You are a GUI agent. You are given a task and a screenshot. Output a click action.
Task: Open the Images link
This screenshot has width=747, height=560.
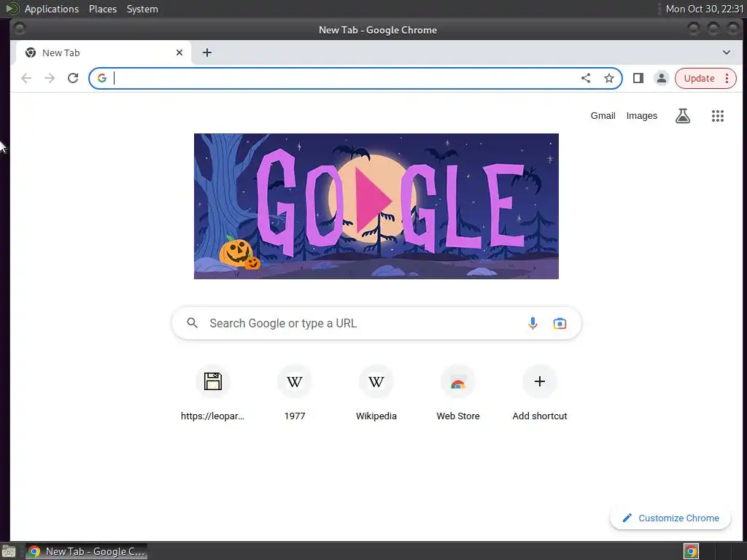(641, 116)
